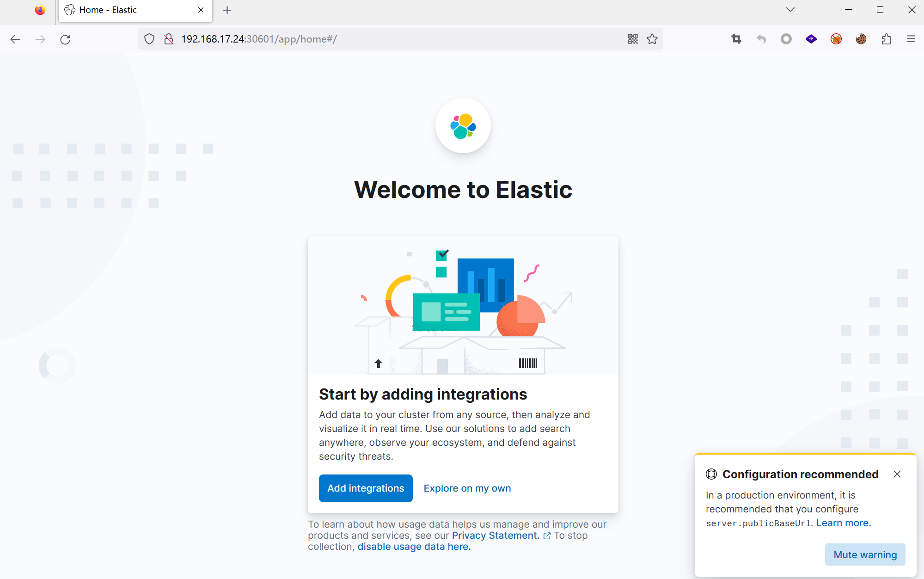Image resolution: width=924 pixels, height=579 pixels.
Task: Click the insecure connection padlock icon
Action: [169, 39]
